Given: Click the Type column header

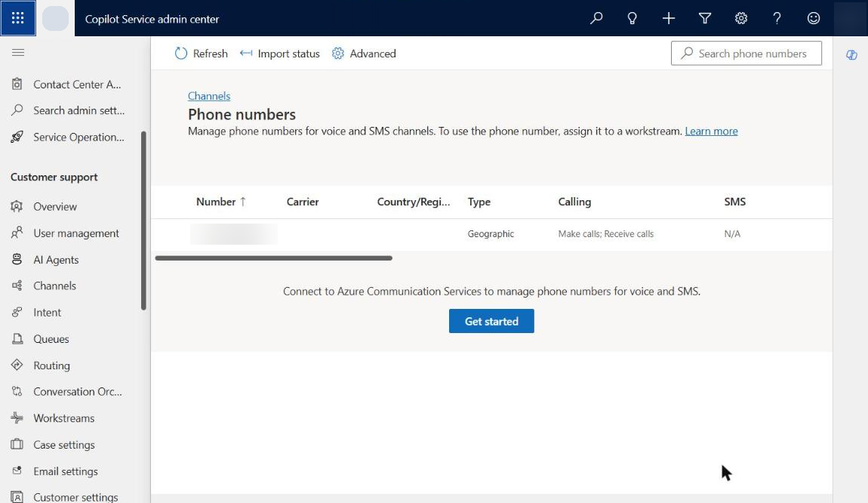Looking at the screenshot, I should click(x=479, y=202).
